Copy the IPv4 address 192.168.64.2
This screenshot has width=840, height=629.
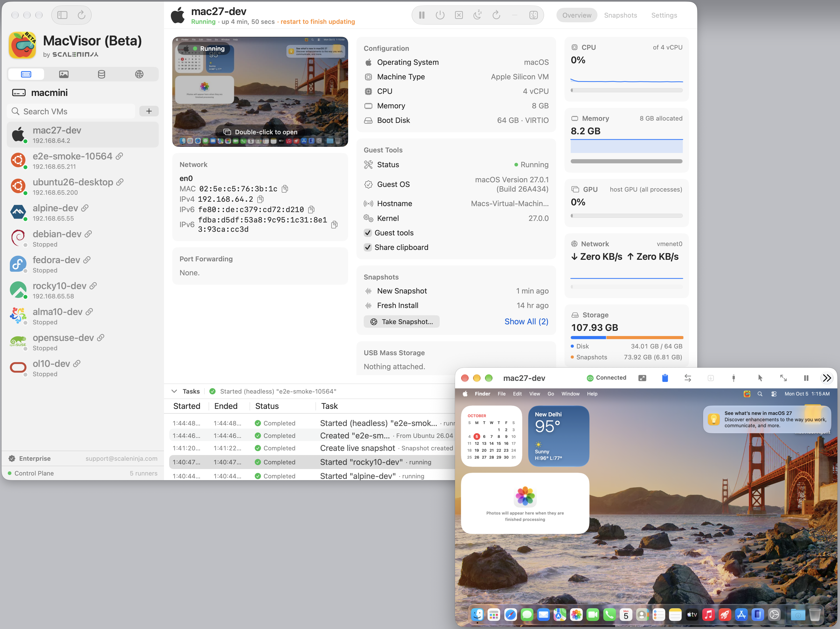[260, 199]
